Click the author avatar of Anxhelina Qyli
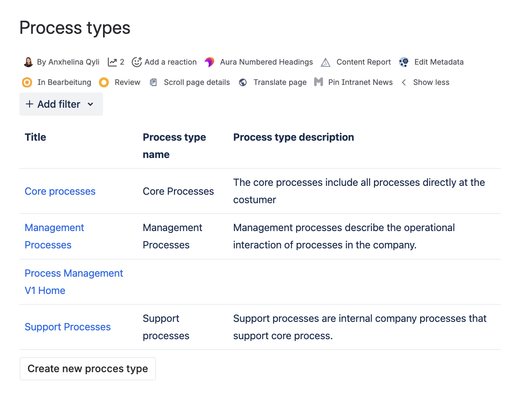 28,62
